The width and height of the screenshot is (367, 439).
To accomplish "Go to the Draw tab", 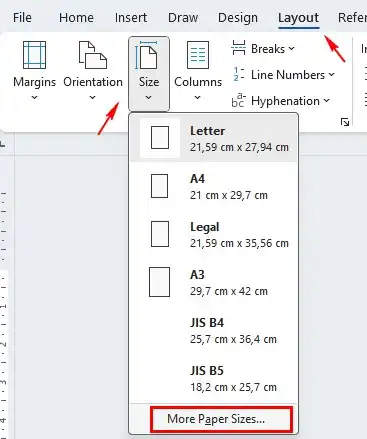I will [x=183, y=18].
